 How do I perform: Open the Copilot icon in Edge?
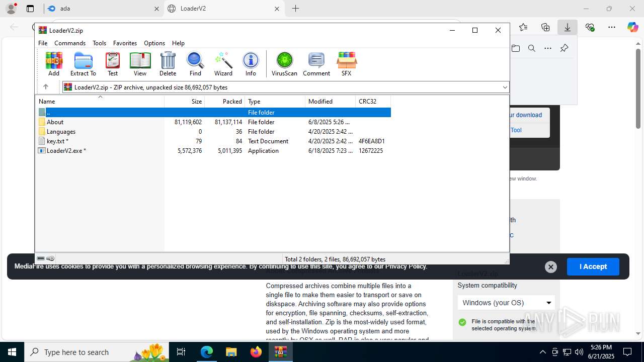632,27
